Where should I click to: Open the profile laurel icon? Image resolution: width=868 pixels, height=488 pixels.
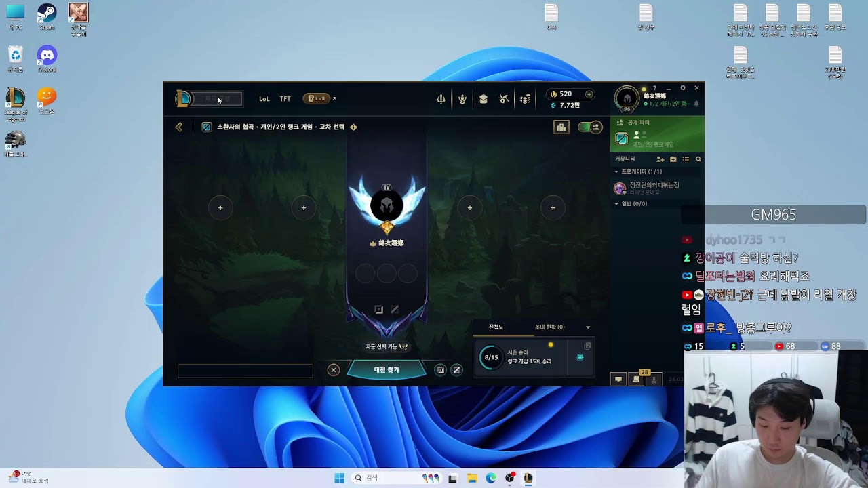[x=462, y=99]
